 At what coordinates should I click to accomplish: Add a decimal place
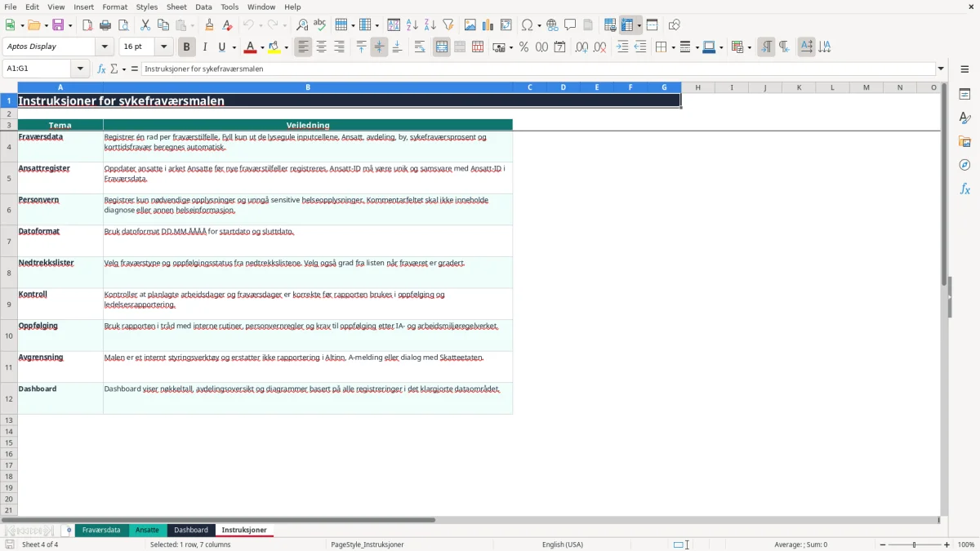click(581, 47)
